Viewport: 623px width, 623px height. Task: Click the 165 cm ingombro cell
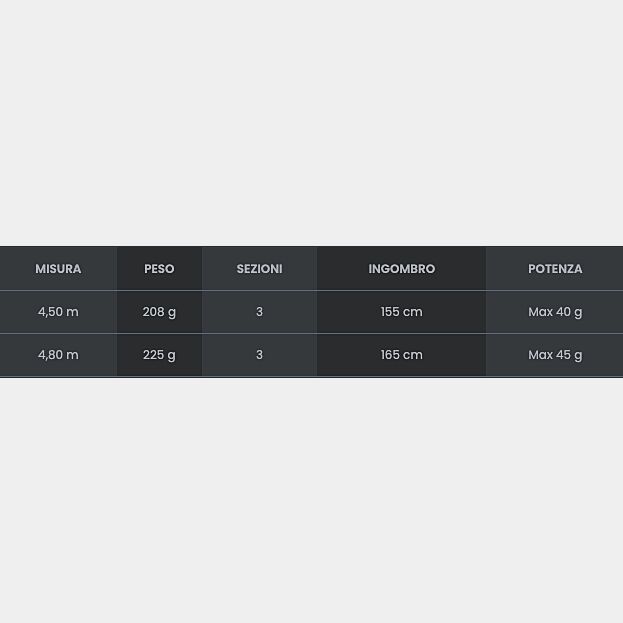pyautogui.click(x=401, y=355)
